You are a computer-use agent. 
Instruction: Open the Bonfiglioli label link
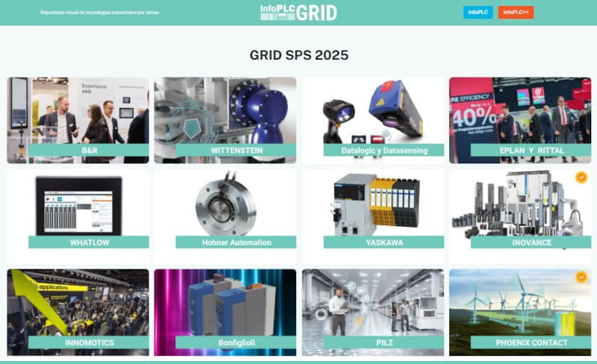236,342
